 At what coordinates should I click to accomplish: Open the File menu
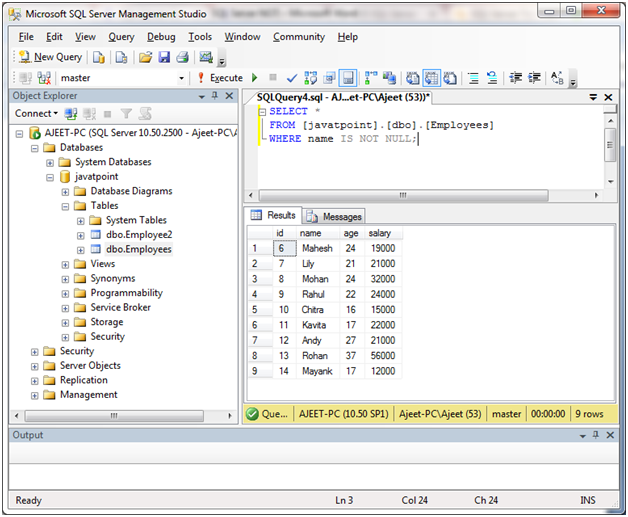coord(26,37)
